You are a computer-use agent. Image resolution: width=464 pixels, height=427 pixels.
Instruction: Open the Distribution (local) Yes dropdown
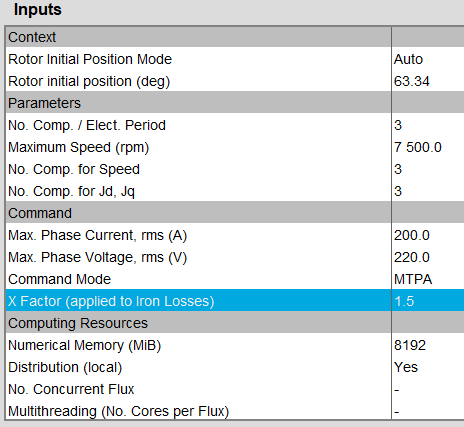[428, 367]
